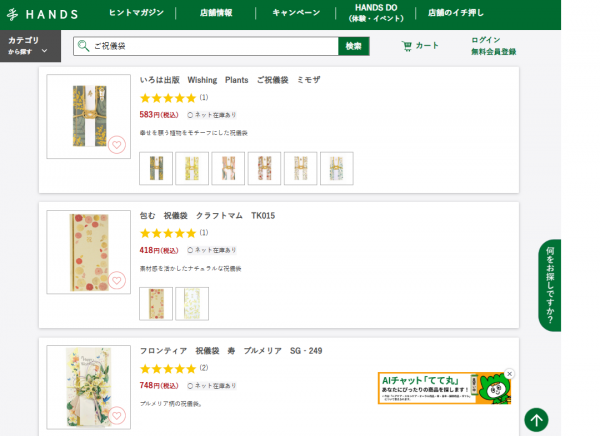This screenshot has width=600, height=436.
Task: Open the ヒントマガジン menu item
Action: tap(136, 13)
